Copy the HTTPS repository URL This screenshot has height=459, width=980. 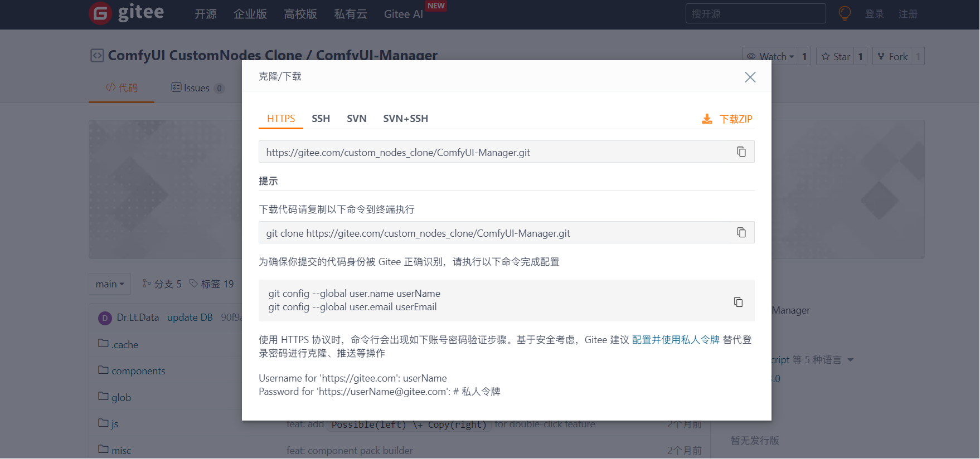[x=741, y=152]
